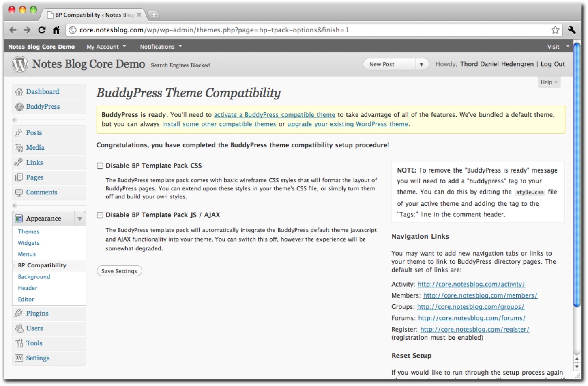Screen dimensions: 588x386
Task: Click the Save Settings button
Action: (x=119, y=271)
